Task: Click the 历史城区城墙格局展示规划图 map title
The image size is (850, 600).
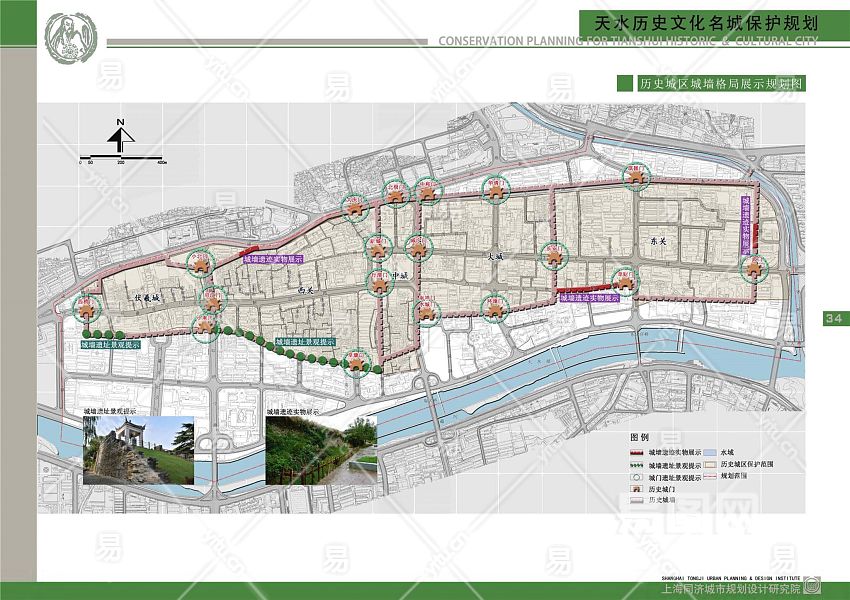Action: click(x=720, y=83)
